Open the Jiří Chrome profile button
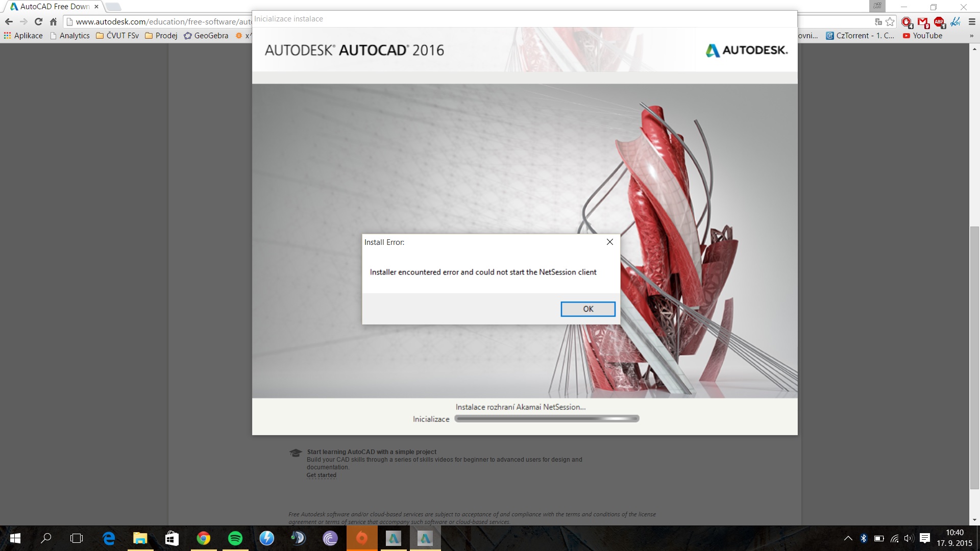980x551 pixels. click(877, 6)
